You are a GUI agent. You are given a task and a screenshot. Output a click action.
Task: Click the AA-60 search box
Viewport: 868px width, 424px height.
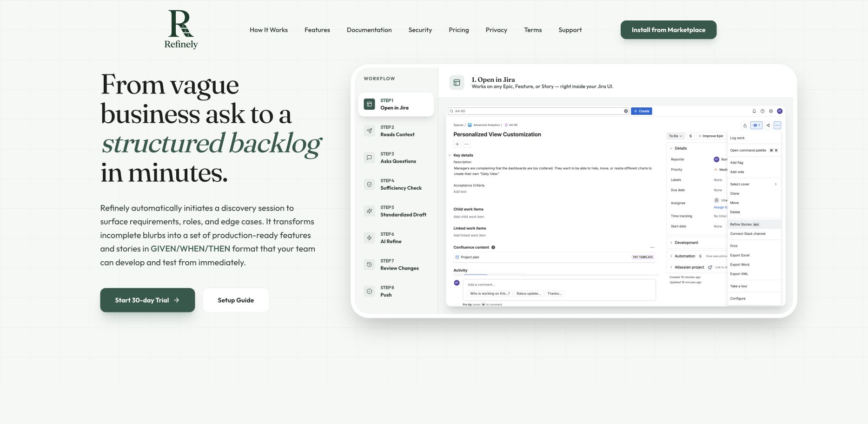[x=538, y=111]
